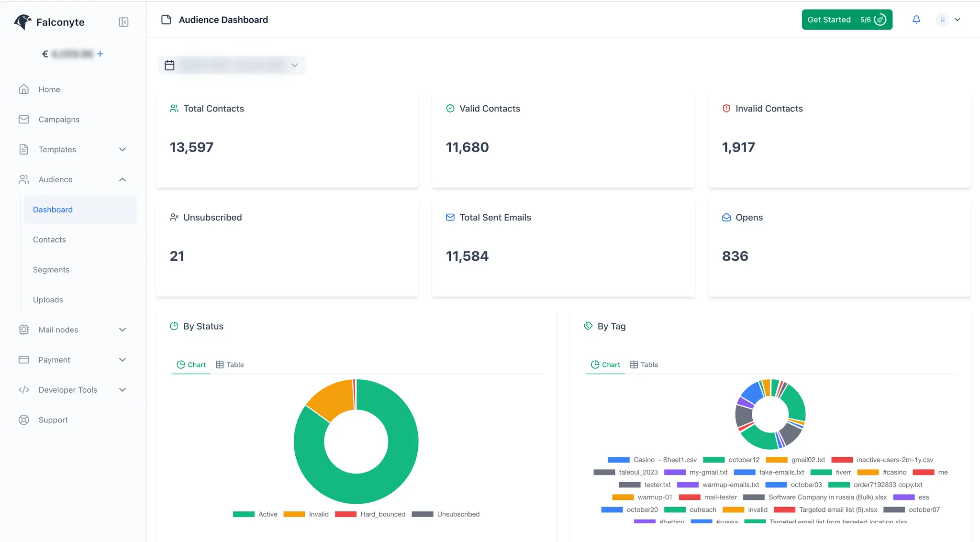Viewport: 980px width, 542px height.
Task: Click the Payment card icon
Action: (24, 360)
